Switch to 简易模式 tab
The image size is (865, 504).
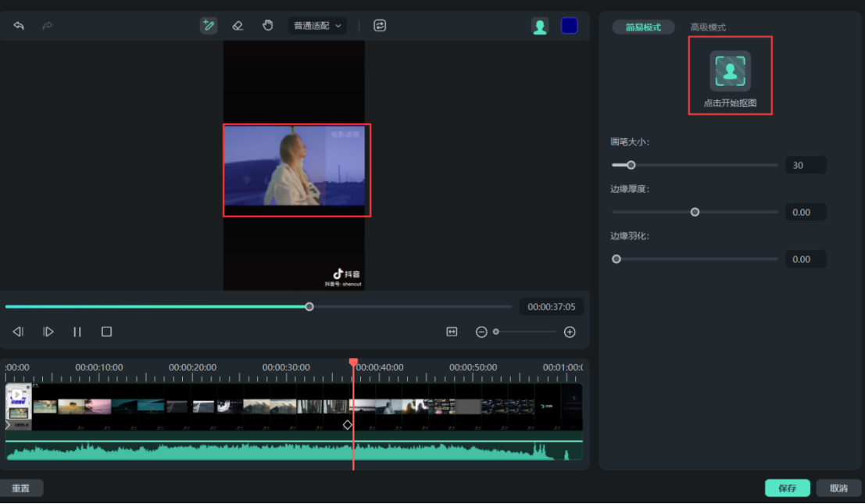643,27
